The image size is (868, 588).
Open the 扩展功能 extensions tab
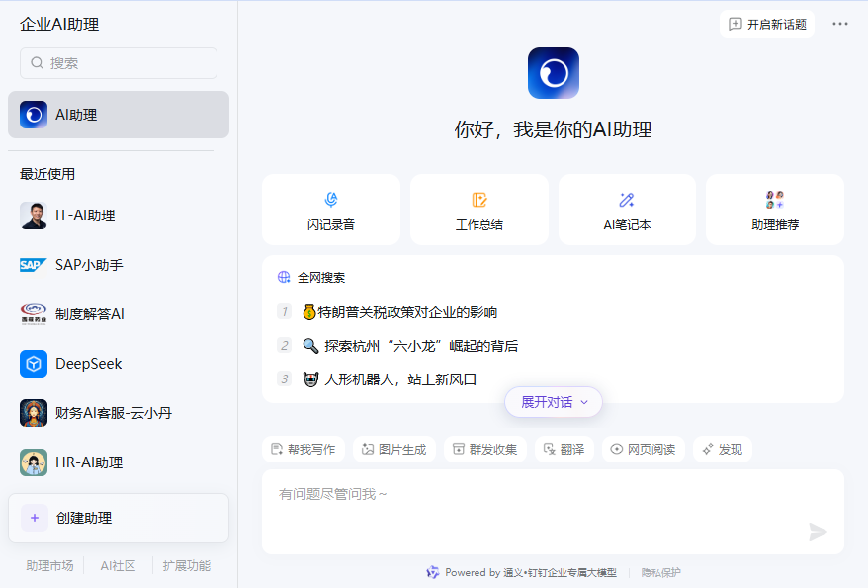(x=188, y=566)
